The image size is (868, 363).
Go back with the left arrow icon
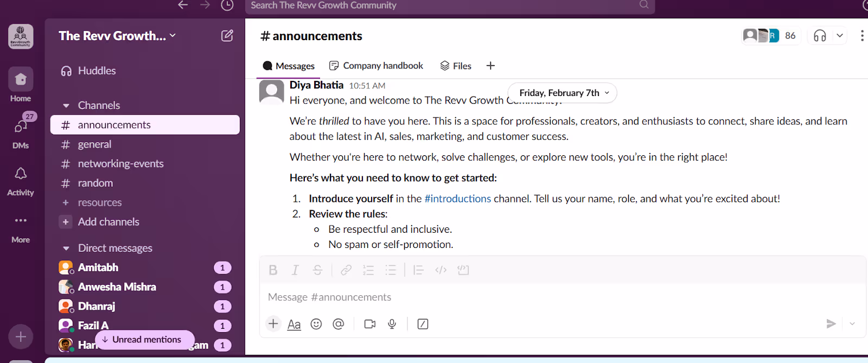183,5
